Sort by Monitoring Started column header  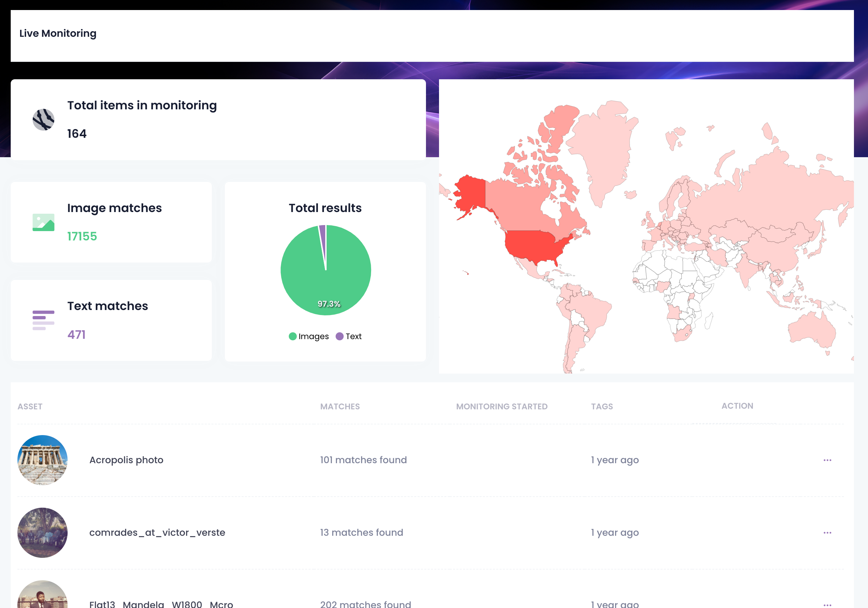[x=501, y=407]
